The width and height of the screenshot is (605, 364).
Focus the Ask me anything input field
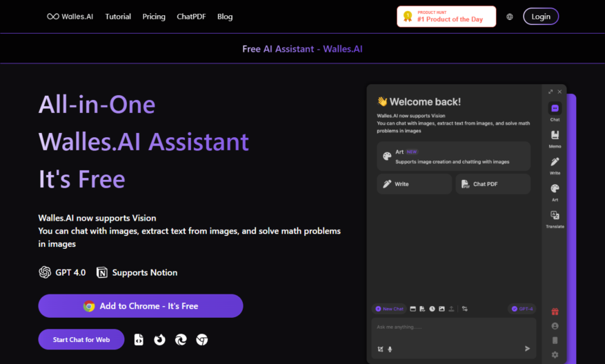point(454,338)
